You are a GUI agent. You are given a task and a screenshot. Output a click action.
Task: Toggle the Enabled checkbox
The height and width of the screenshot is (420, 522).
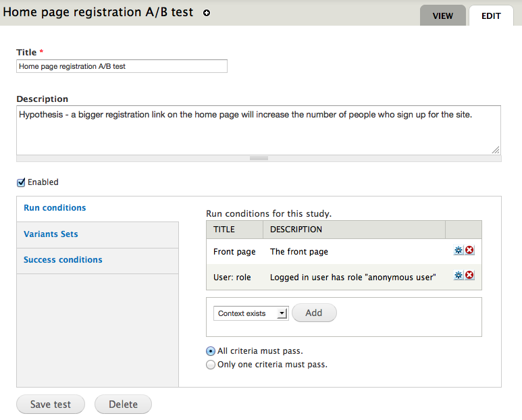pos(21,182)
